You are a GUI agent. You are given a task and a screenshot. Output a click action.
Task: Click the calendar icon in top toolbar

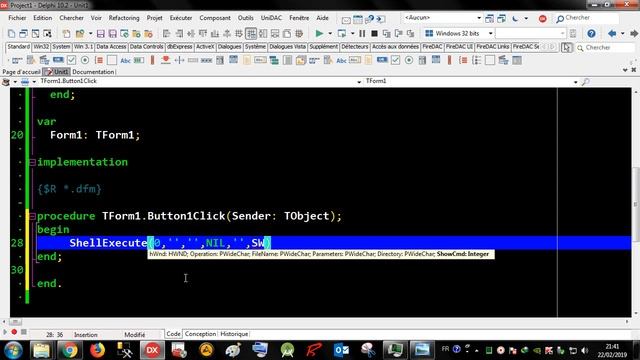358,19
